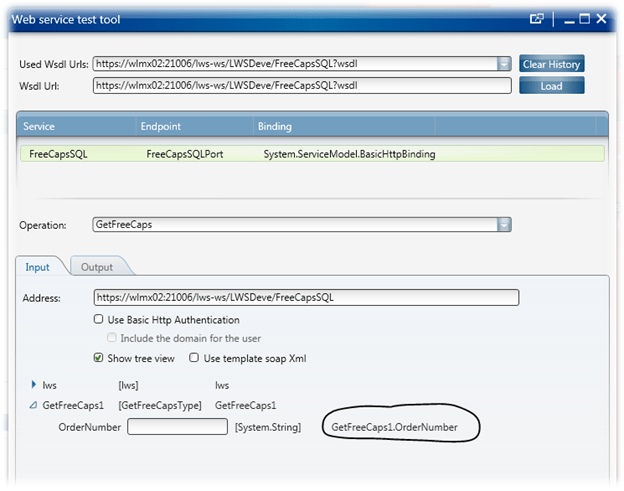
Task: Open the Operation dropdown list
Action: [x=504, y=225]
